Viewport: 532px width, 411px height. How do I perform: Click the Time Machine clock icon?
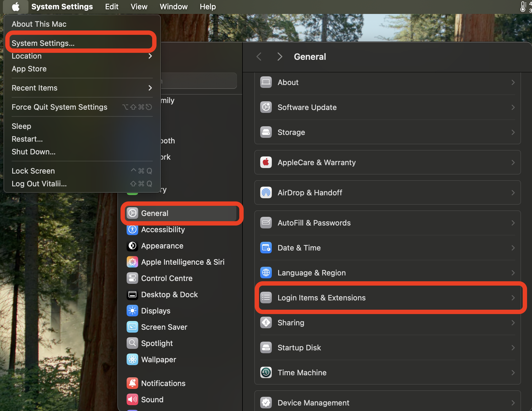266,372
